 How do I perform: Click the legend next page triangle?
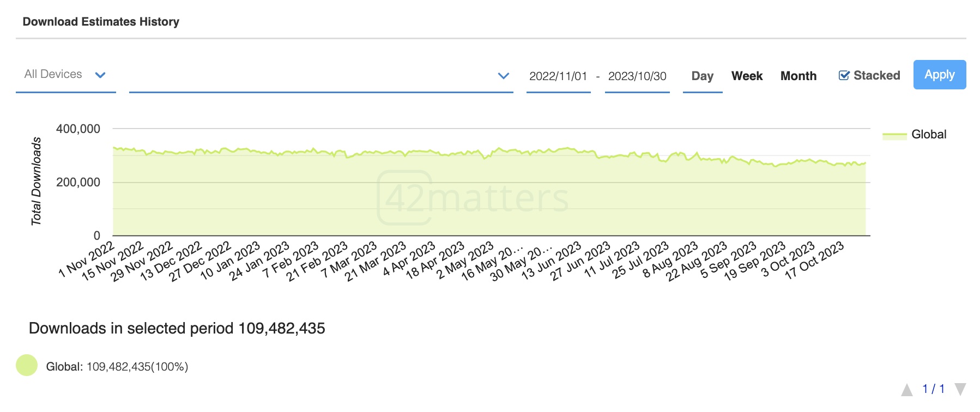coord(960,389)
